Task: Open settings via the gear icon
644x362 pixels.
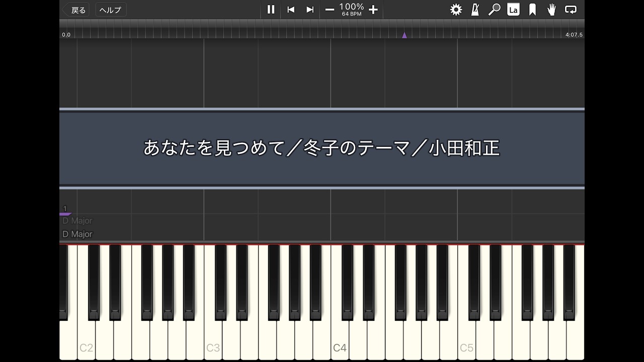Action: point(456,10)
